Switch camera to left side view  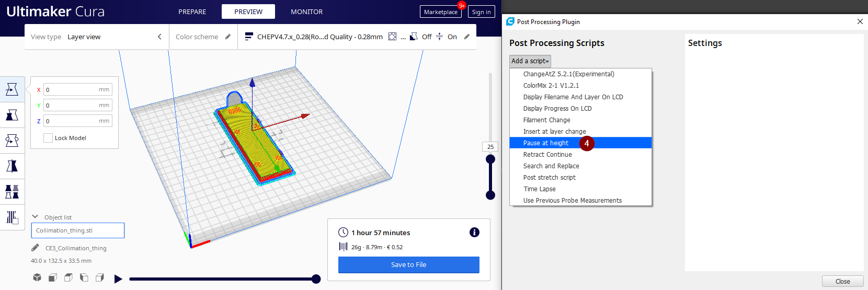pyautogui.click(x=84, y=277)
